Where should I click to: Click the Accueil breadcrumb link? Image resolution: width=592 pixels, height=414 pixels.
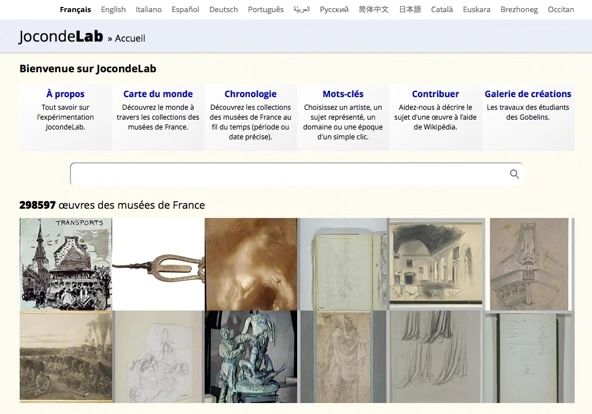pos(130,38)
